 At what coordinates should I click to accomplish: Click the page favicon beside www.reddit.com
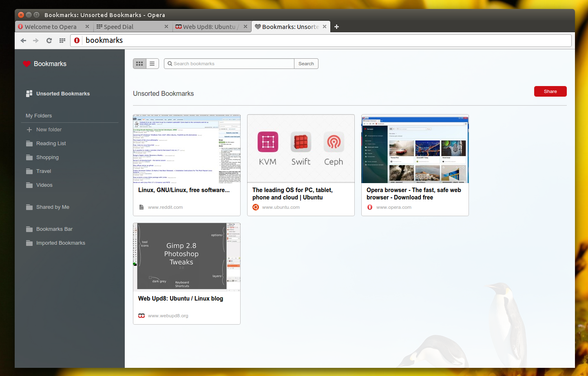point(141,207)
